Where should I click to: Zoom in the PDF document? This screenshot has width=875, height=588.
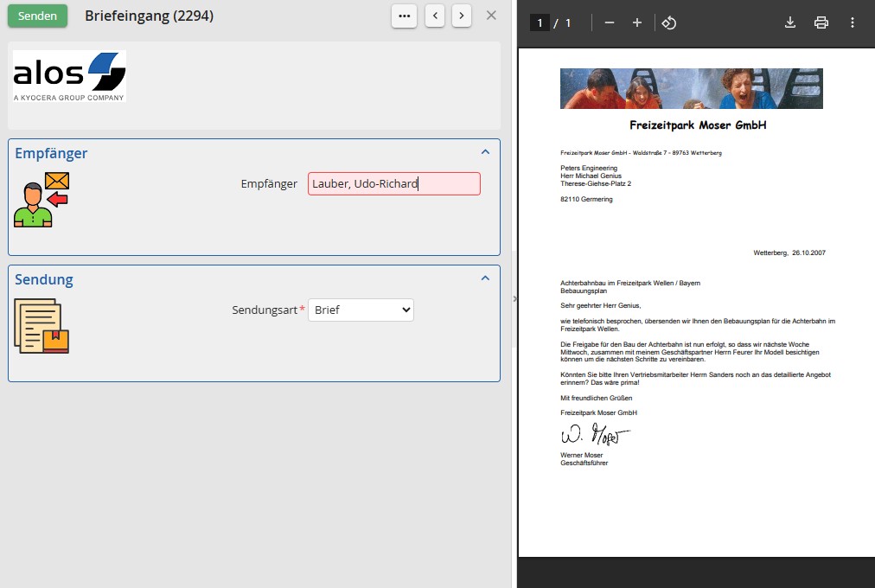(636, 22)
